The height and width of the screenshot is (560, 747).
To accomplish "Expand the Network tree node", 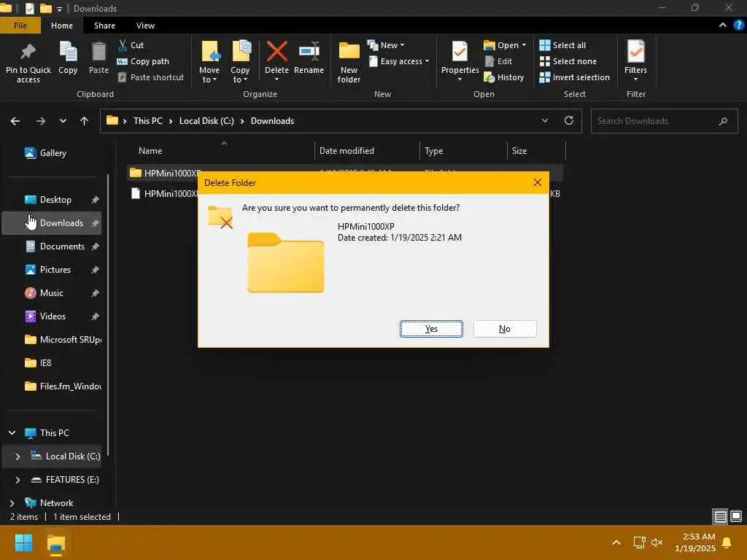I will point(12,503).
